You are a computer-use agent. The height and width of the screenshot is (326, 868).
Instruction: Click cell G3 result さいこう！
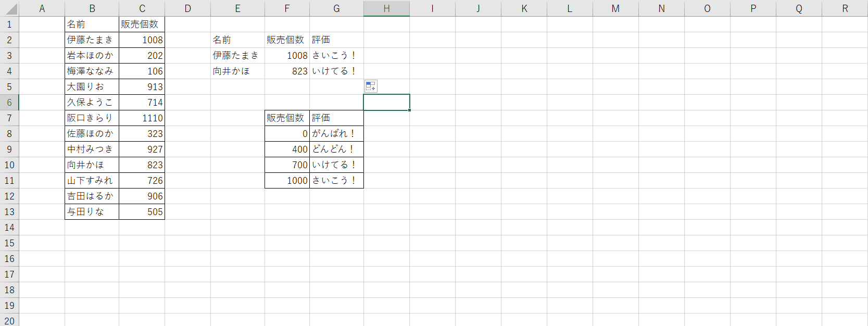pyautogui.click(x=336, y=56)
